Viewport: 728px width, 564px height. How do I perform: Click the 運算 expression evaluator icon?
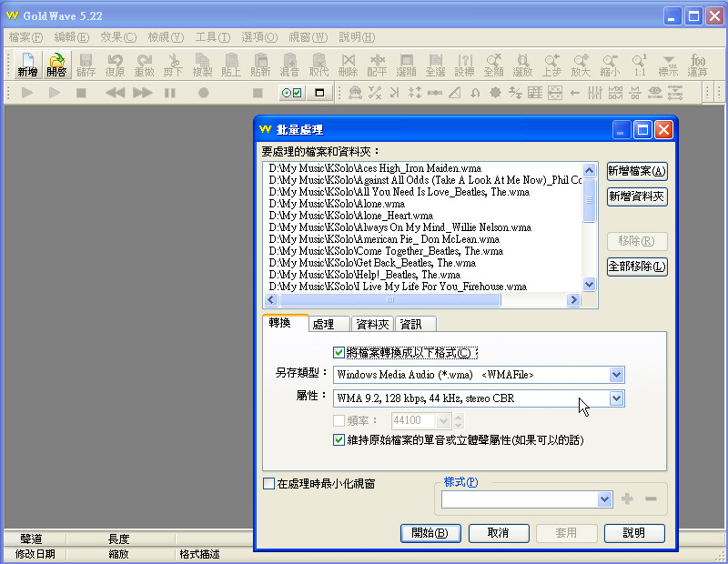point(698,64)
